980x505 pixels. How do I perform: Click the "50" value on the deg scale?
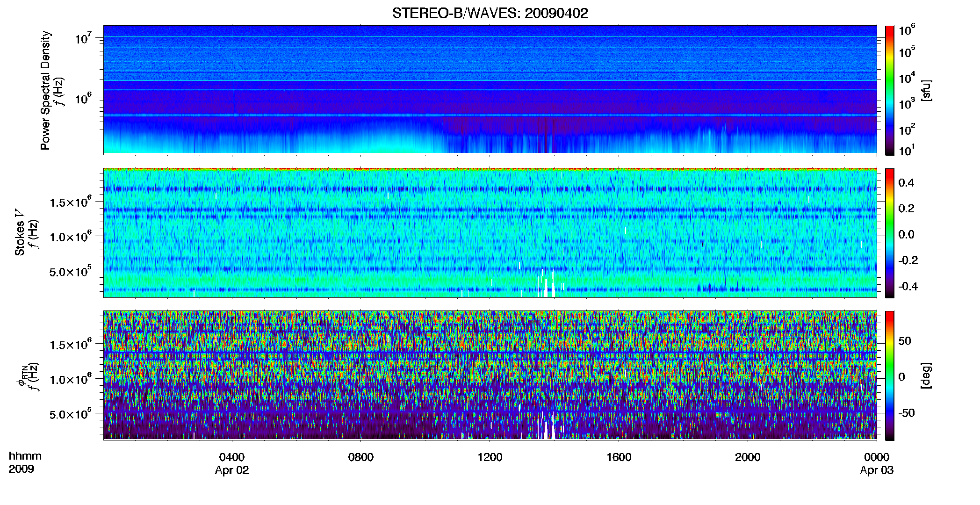[x=905, y=341]
